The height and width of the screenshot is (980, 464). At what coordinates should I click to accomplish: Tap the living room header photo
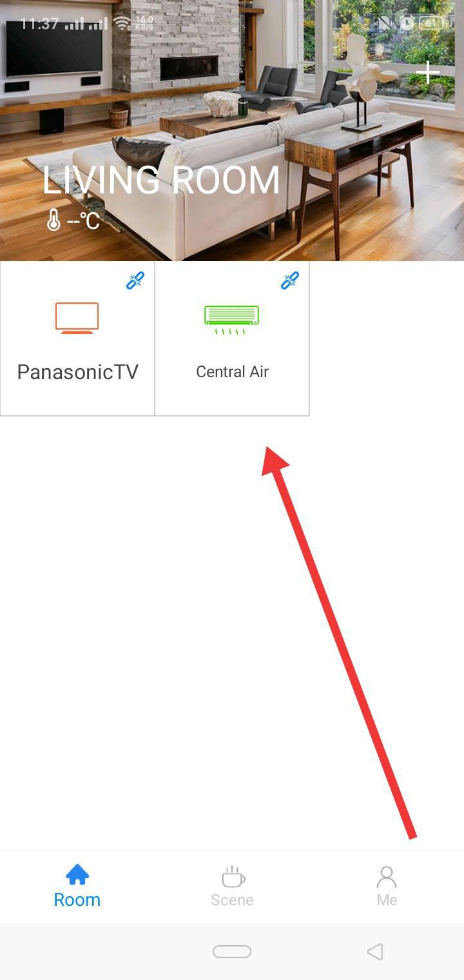tap(232, 130)
